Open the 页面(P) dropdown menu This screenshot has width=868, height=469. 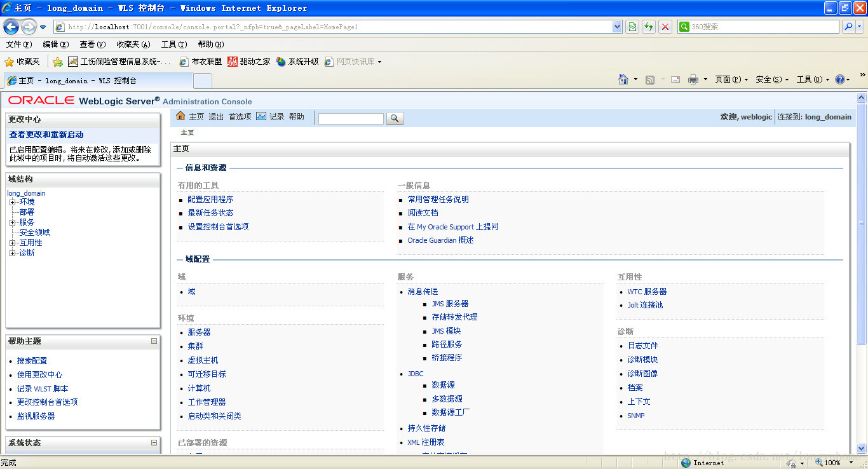pyautogui.click(x=731, y=79)
